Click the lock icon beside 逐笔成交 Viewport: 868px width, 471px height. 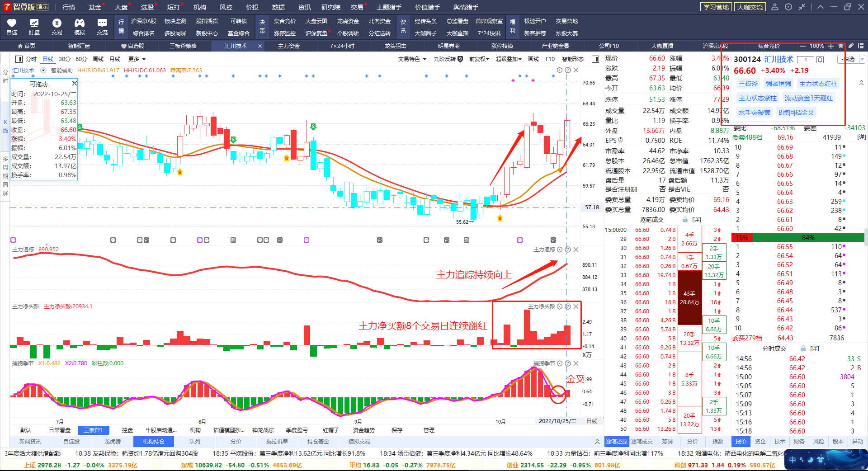[685, 220]
